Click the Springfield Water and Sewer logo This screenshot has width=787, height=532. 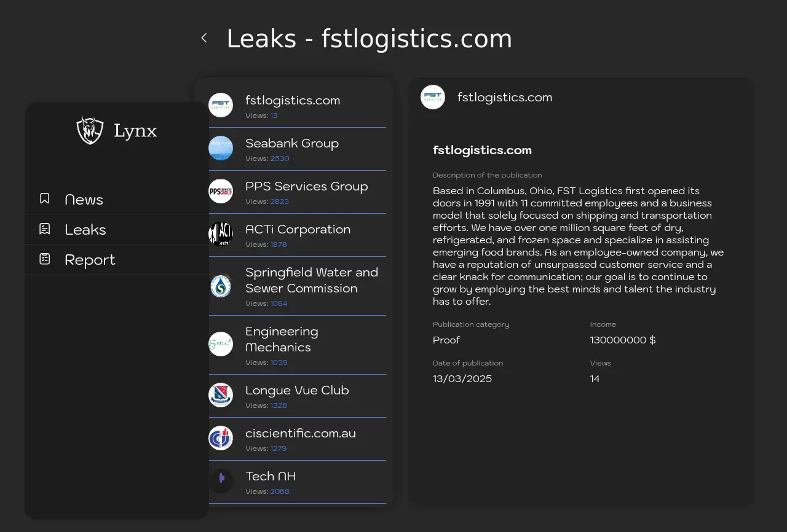coord(221,286)
